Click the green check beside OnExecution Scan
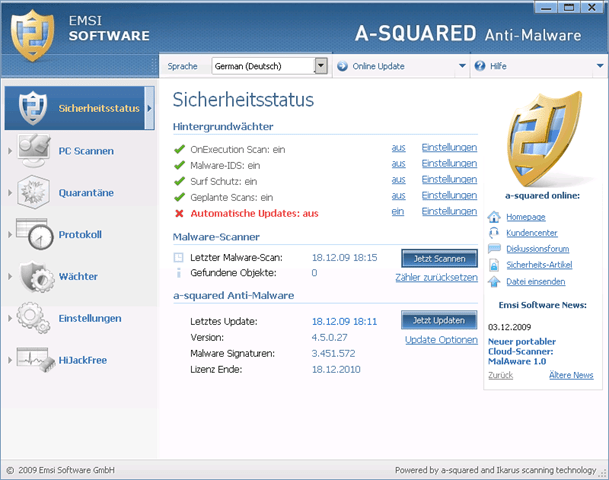Image resolution: width=609 pixels, height=480 pixels. 179,149
